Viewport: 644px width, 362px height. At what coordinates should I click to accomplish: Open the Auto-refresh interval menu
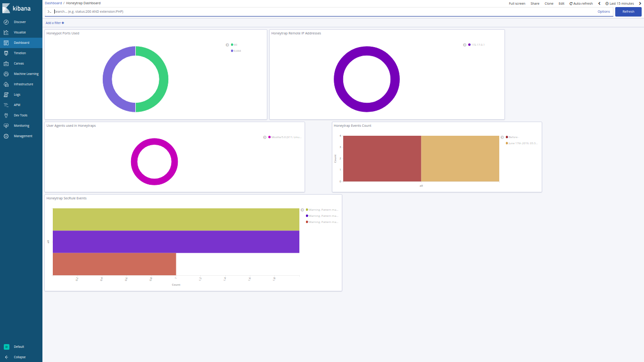[581, 3]
